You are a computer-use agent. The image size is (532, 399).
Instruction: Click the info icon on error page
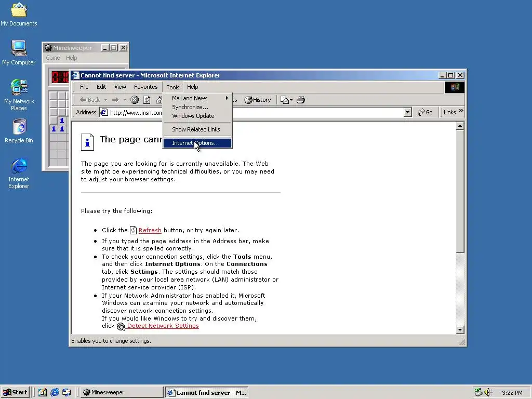(x=87, y=142)
